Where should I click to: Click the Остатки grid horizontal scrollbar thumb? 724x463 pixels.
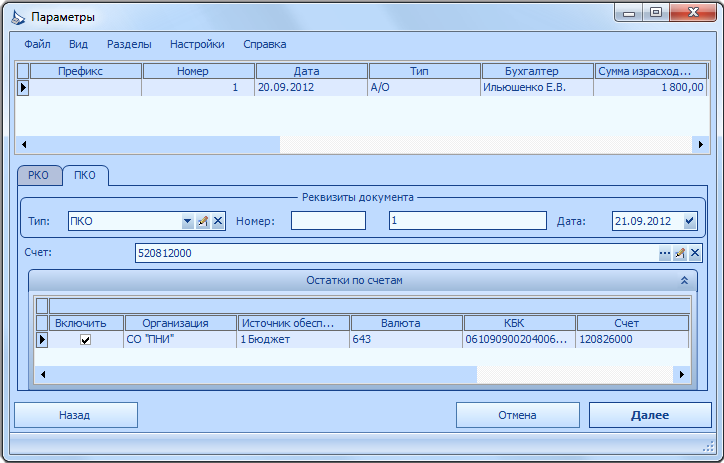pos(263,374)
